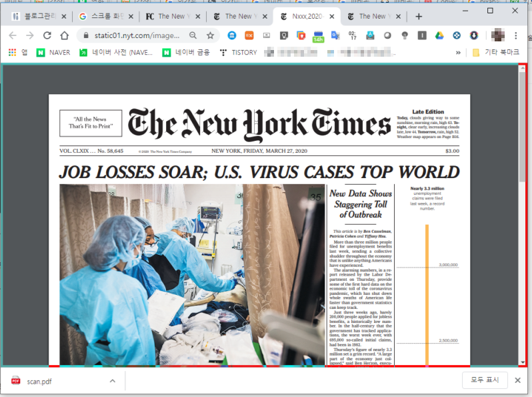
Task: Open a new browser tab
Action: click(x=419, y=16)
